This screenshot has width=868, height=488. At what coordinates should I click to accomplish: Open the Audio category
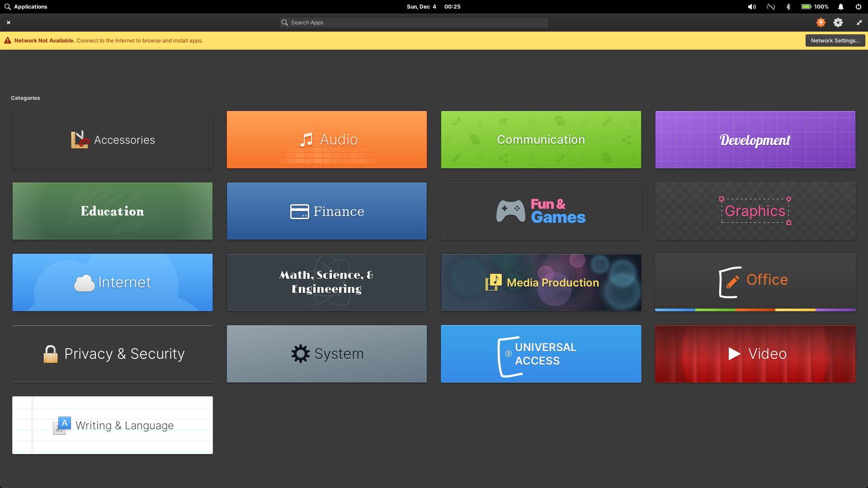point(326,139)
